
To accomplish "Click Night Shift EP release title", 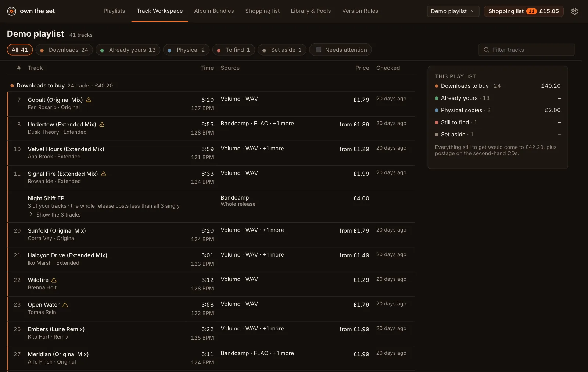I will point(46,198).
